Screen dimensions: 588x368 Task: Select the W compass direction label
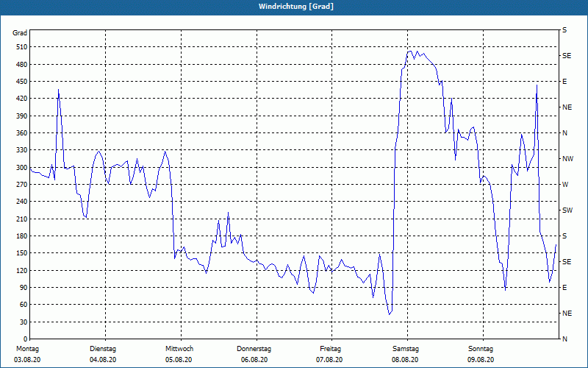point(565,185)
